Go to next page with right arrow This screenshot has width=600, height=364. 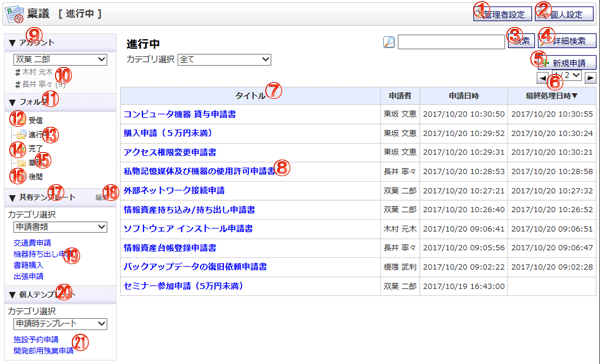coord(590,78)
